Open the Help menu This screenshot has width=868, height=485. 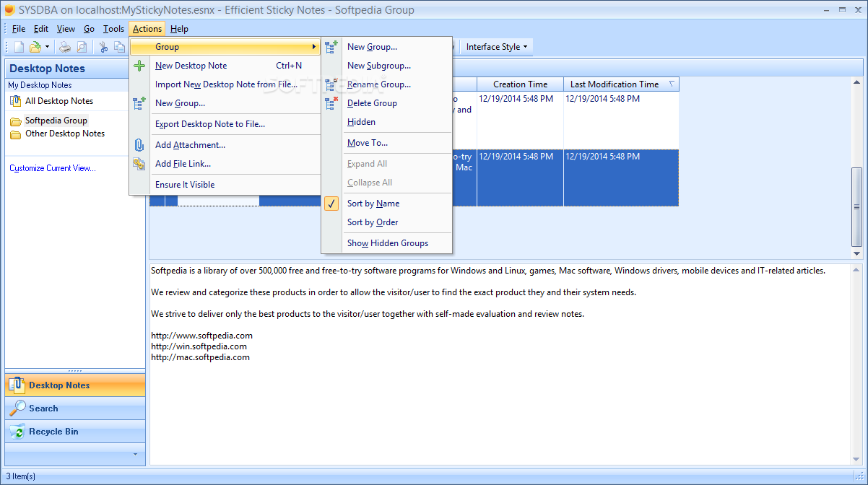tap(179, 29)
